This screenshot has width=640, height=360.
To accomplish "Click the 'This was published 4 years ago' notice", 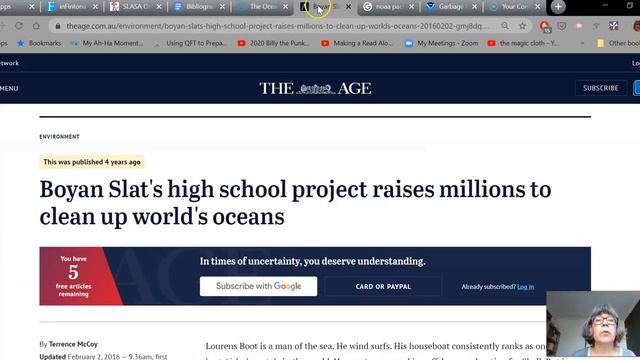I will pyautogui.click(x=92, y=162).
